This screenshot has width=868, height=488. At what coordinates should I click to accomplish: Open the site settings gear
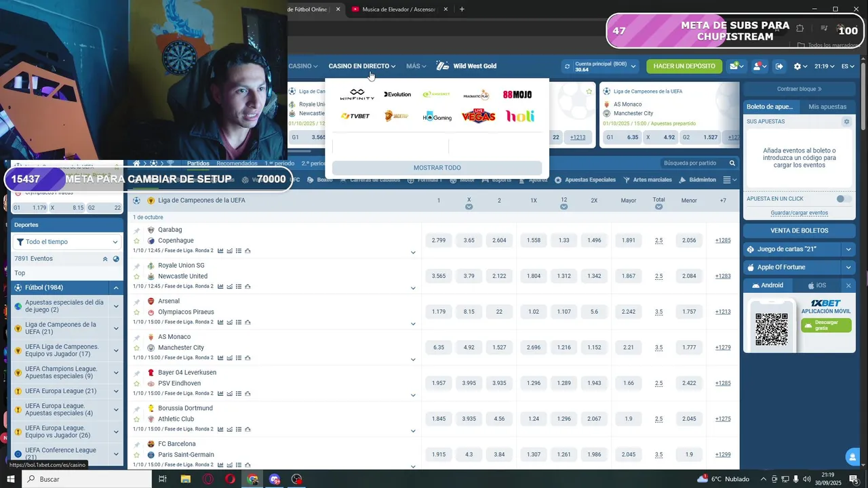coord(797,66)
